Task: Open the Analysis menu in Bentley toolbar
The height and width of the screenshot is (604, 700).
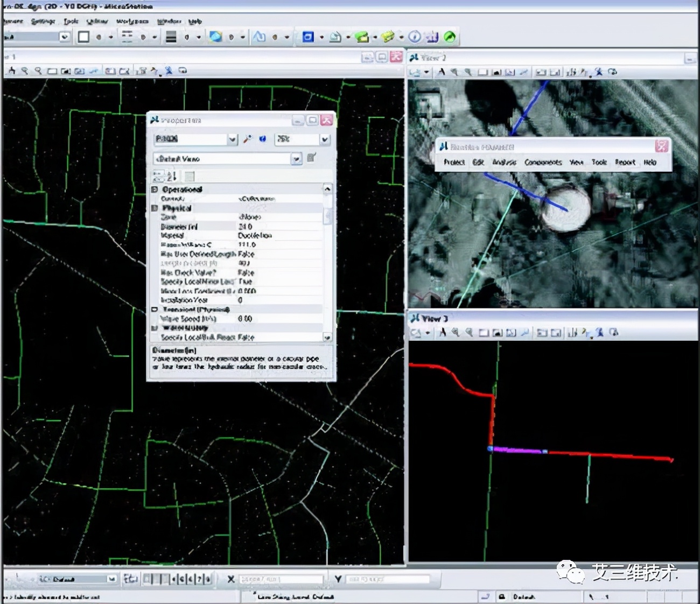Action: [x=503, y=162]
